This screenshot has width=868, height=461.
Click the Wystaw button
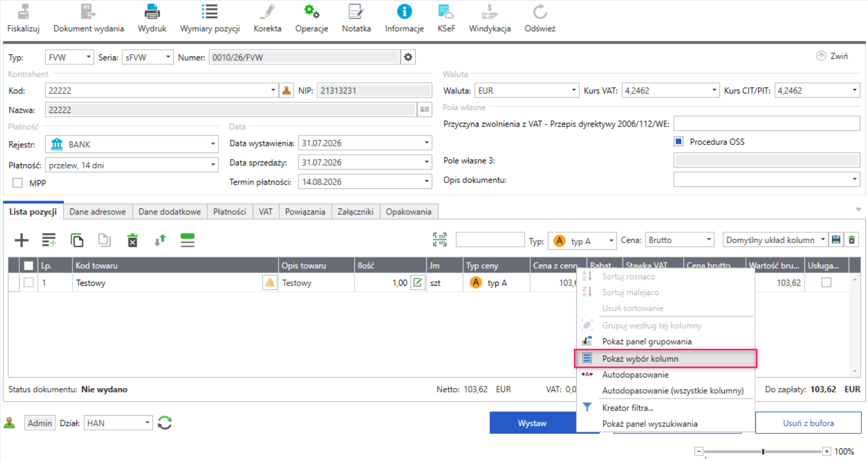(x=532, y=423)
